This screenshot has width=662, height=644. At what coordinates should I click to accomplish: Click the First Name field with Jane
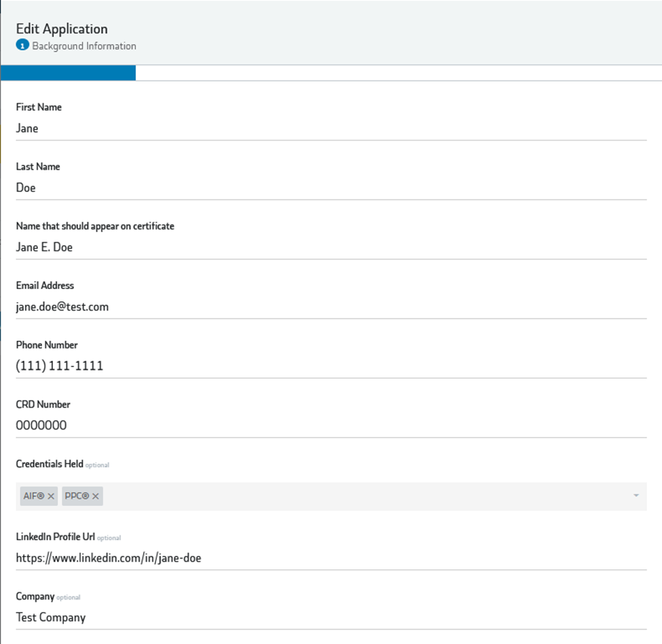pyautogui.click(x=331, y=128)
